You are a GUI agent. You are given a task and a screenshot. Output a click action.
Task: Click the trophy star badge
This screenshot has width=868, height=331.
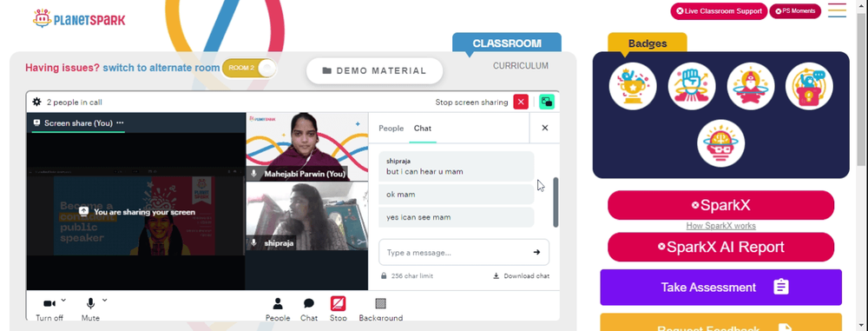(633, 86)
